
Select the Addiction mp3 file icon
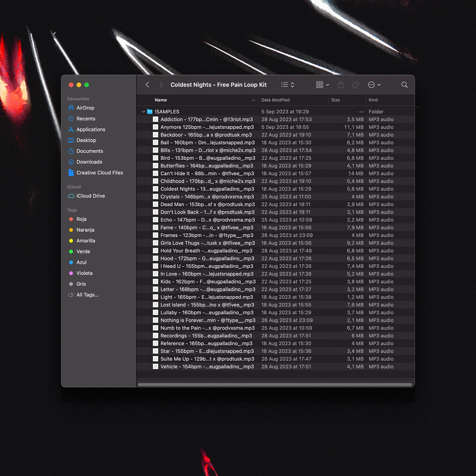(155, 119)
